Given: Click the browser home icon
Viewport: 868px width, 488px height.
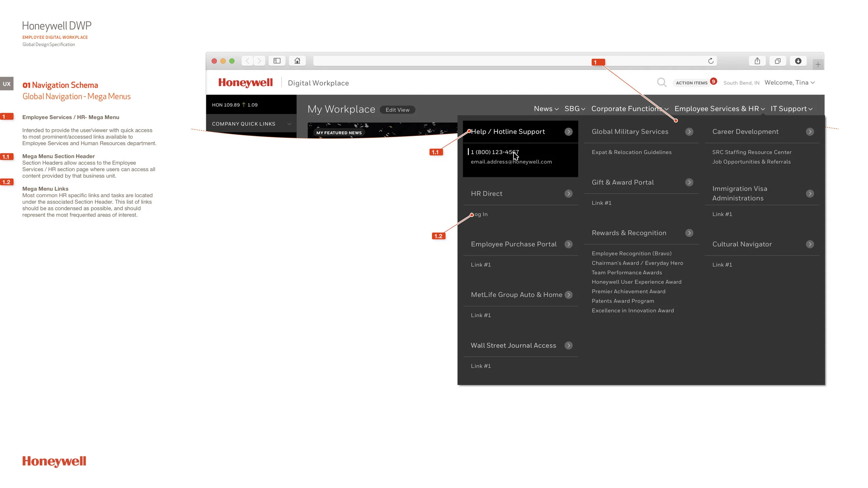Looking at the screenshot, I should (297, 61).
